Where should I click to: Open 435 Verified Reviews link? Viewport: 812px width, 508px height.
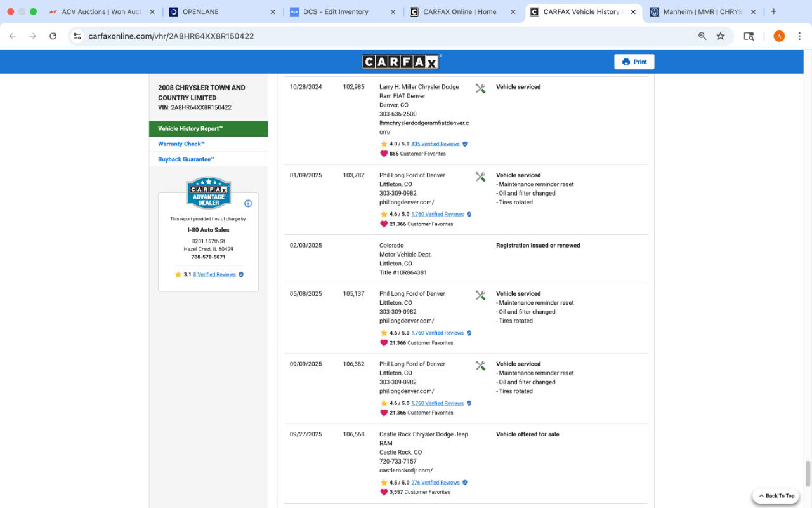435,144
